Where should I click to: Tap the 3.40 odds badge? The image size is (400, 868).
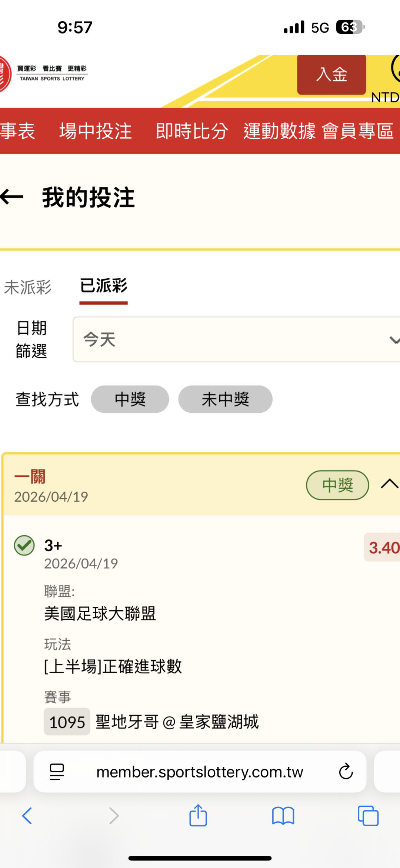click(383, 548)
